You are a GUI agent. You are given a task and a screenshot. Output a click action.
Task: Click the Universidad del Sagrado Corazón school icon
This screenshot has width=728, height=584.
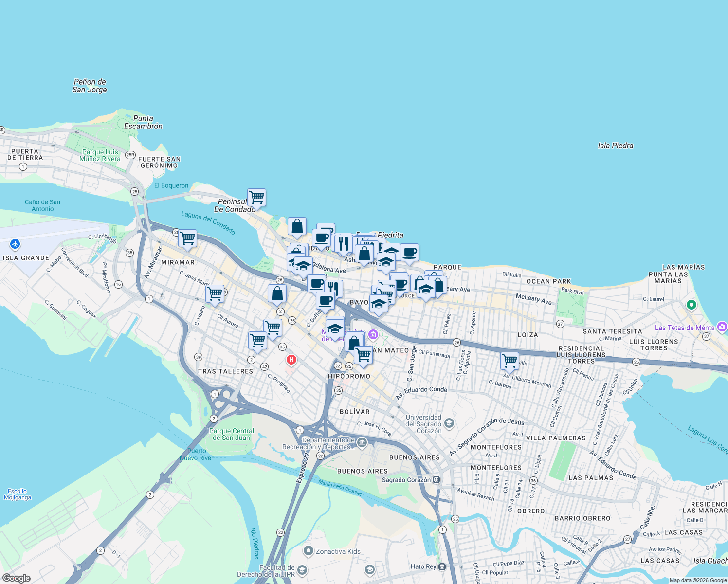[x=449, y=422]
